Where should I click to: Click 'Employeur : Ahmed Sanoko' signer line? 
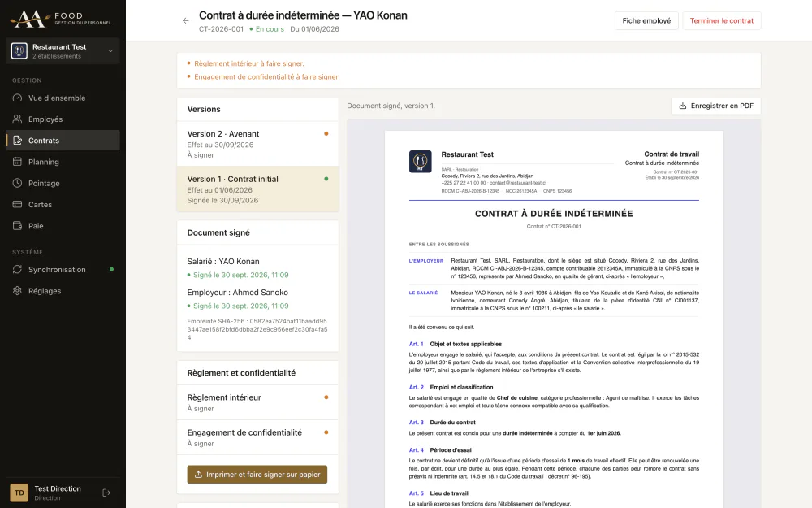pos(238,293)
